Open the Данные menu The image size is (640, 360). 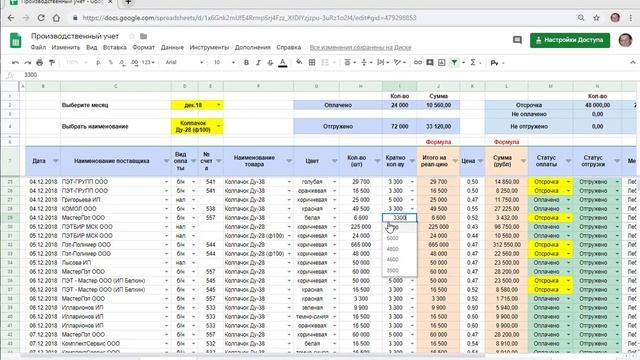172,47
